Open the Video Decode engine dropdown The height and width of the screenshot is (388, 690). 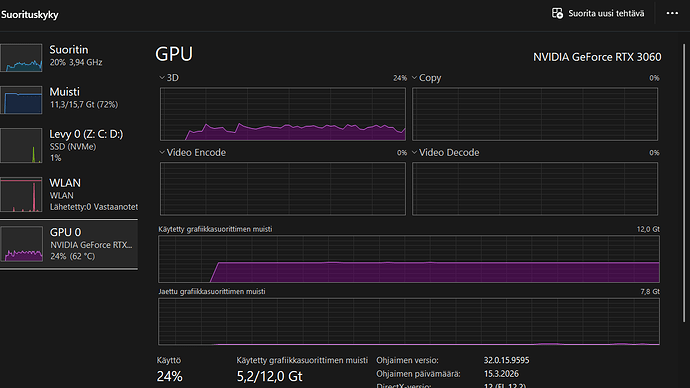(414, 153)
